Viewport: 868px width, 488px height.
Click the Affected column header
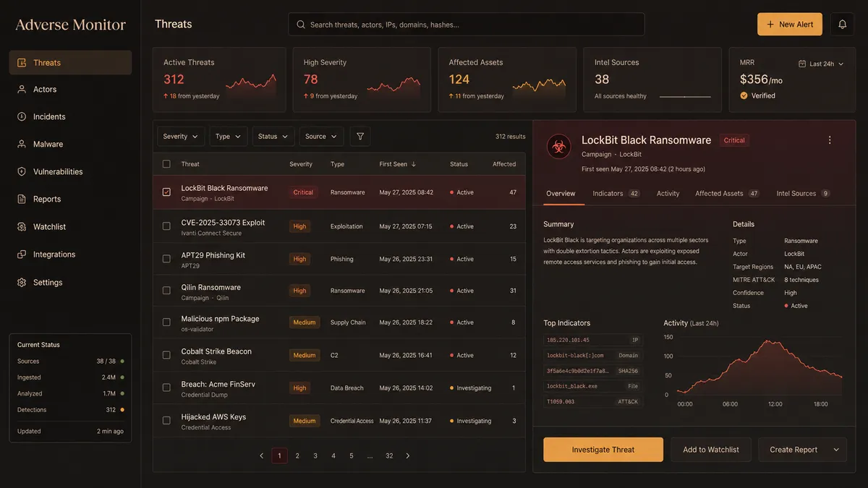coord(504,164)
